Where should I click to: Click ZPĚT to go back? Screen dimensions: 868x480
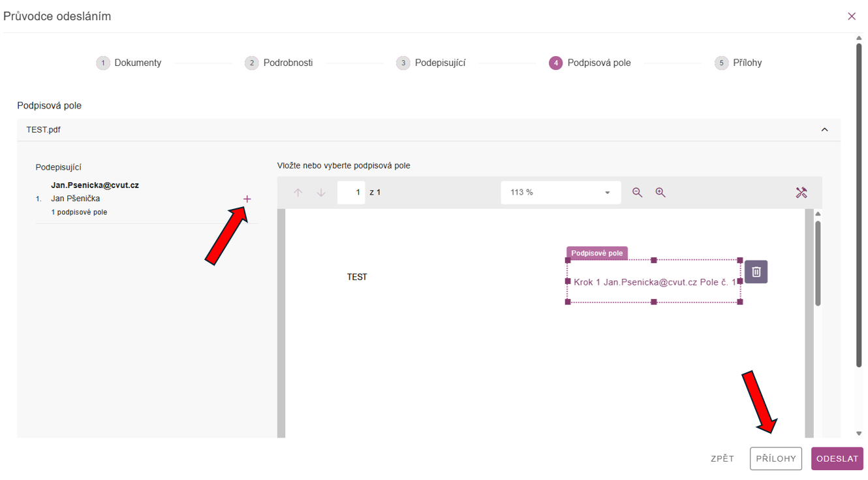click(722, 458)
